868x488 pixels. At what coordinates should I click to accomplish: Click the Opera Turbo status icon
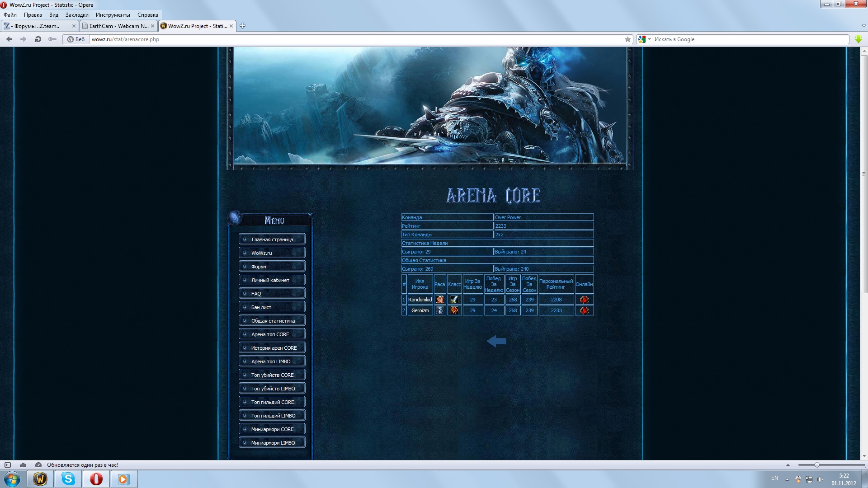[38, 465]
